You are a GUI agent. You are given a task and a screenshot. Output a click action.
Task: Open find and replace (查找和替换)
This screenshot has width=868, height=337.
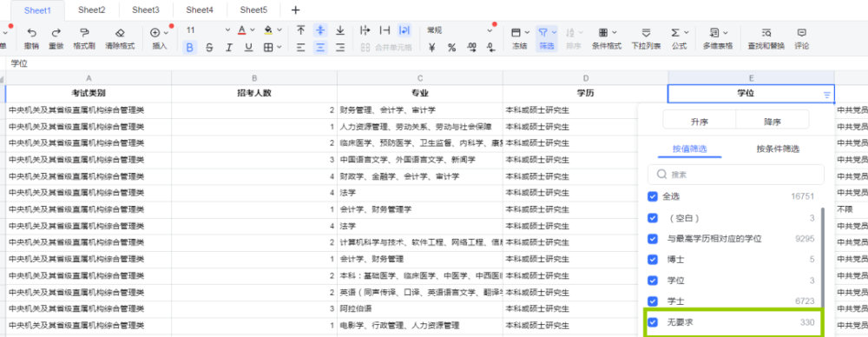pos(766,32)
